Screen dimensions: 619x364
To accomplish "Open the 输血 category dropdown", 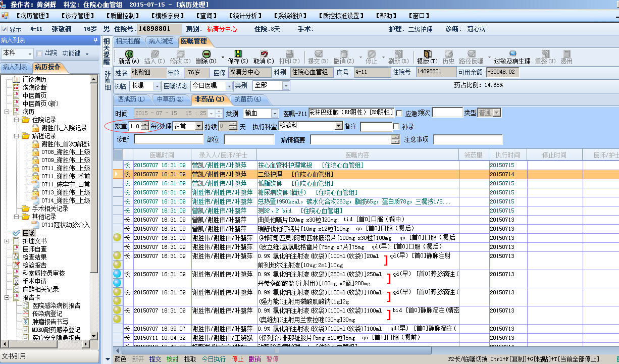I will tap(275, 113).
